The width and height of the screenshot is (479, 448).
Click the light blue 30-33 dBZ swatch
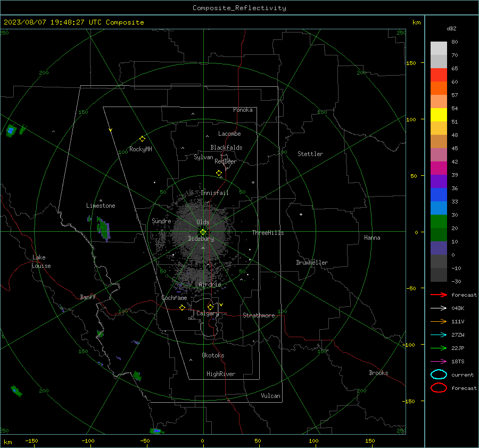[439, 208]
